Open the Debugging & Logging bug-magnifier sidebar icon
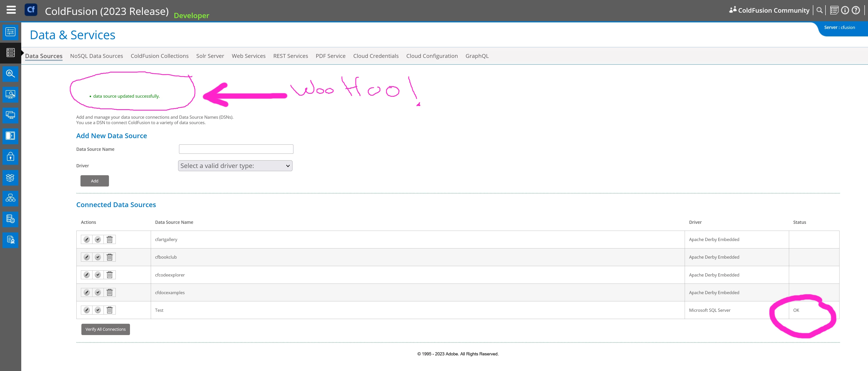This screenshot has height=371, width=868. pyautogui.click(x=10, y=73)
